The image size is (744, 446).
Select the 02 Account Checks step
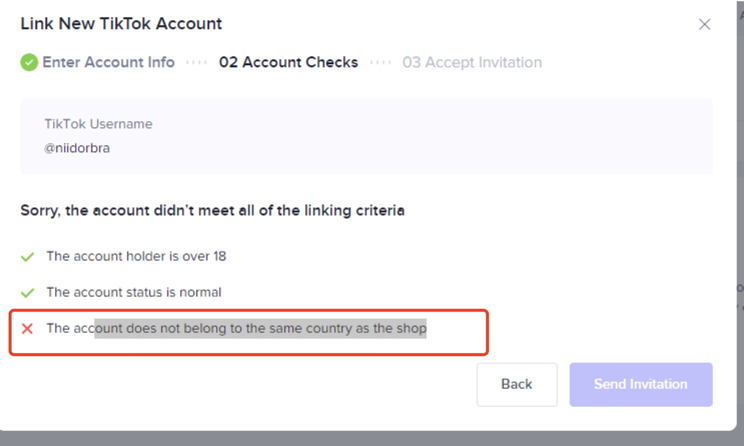(288, 62)
